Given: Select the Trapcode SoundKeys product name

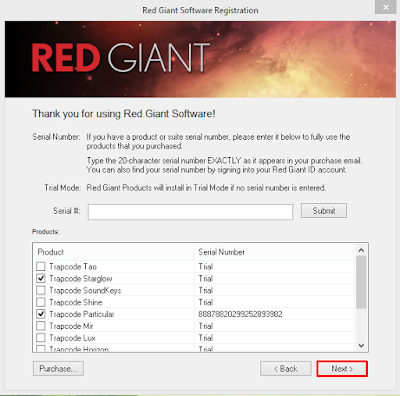Looking at the screenshot, I should pyautogui.click(x=85, y=290).
